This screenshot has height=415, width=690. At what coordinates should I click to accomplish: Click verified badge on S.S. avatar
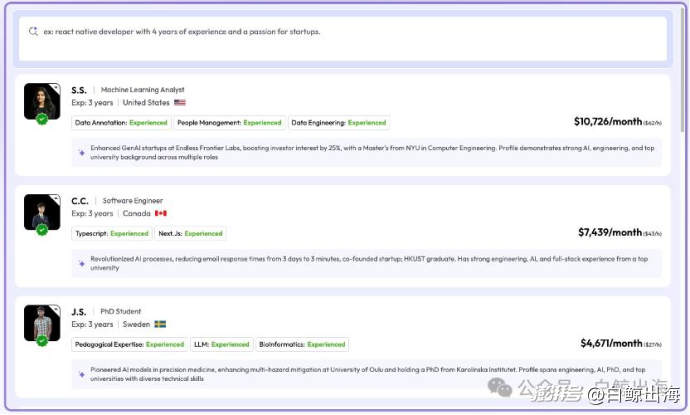click(x=42, y=119)
